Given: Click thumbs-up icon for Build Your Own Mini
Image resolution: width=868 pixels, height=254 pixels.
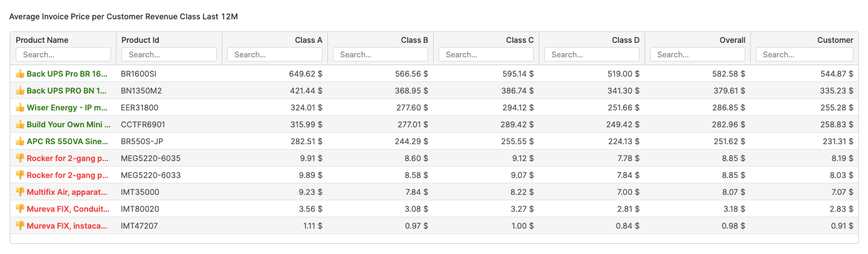Looking at the screenshot, I should (19, 124).
